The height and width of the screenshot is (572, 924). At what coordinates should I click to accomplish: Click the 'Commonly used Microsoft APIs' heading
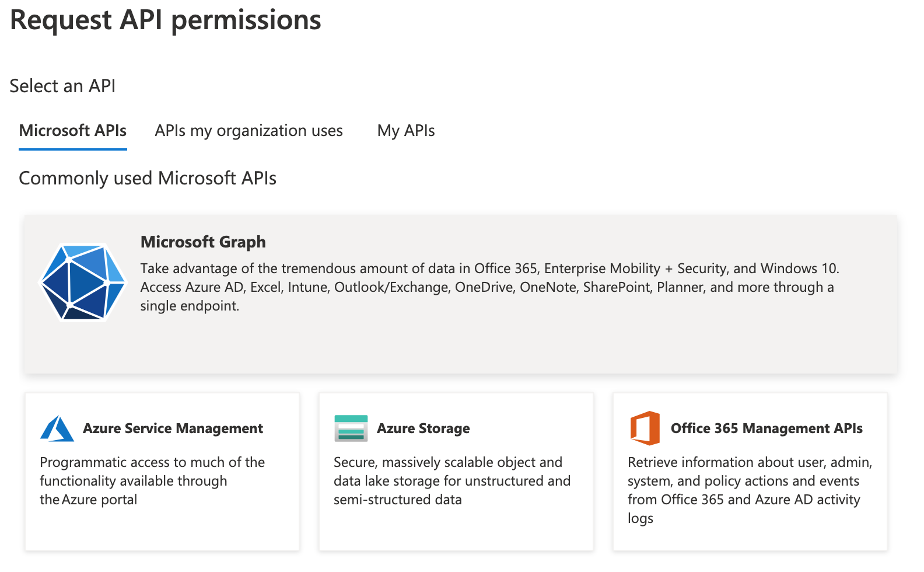148,178
